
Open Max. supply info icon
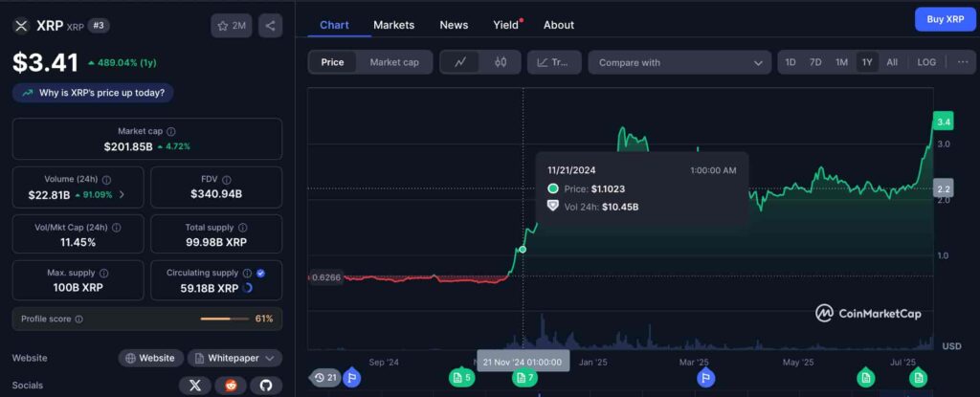(x=104, y=274)
